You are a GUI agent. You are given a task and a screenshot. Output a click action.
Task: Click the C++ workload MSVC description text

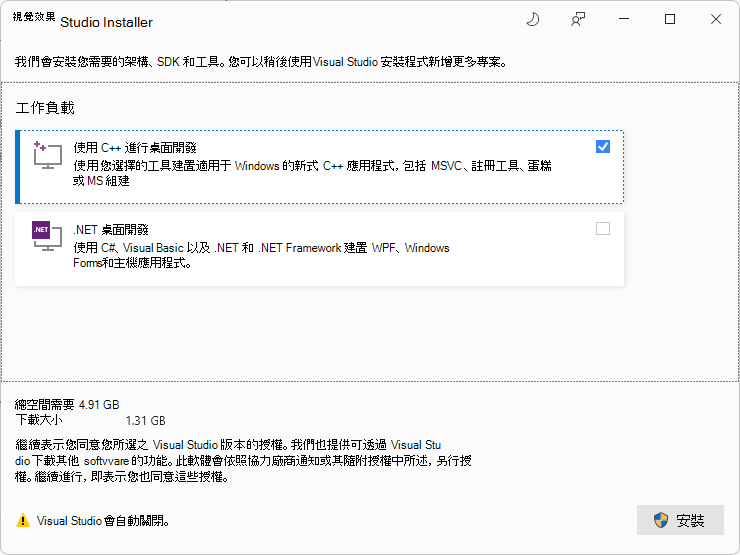coord(312,173)
